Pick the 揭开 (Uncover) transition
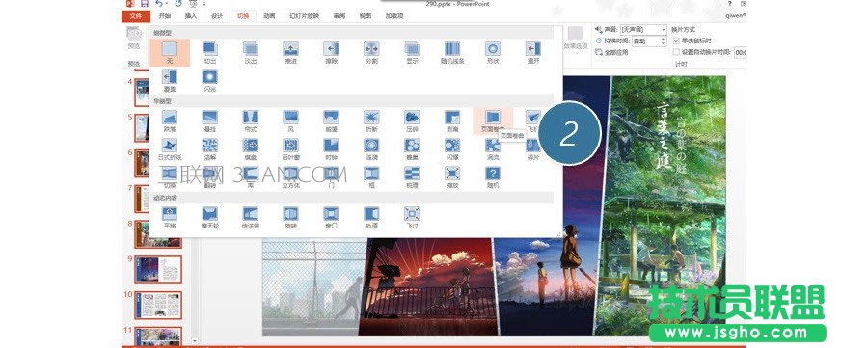 [x=533, y=53]
